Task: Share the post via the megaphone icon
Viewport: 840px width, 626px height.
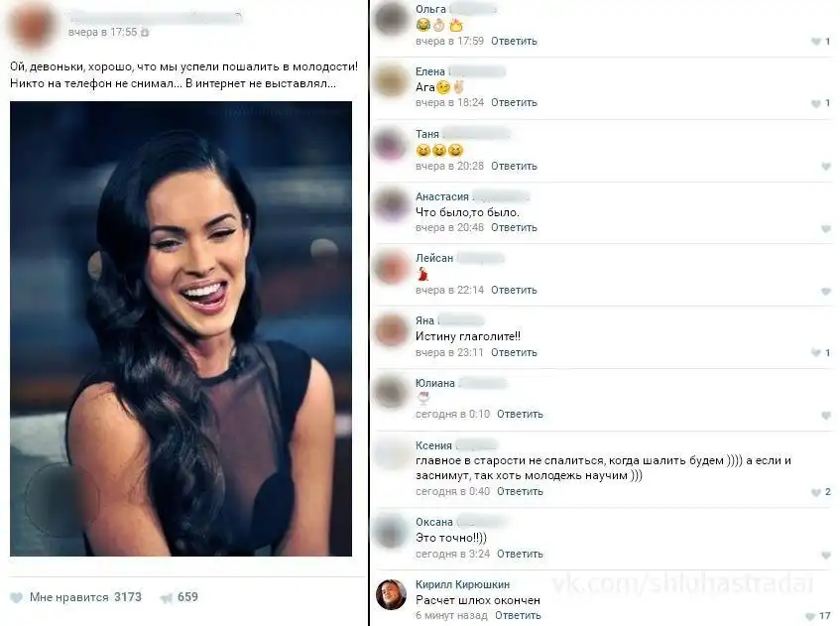Action: [167, 597]
